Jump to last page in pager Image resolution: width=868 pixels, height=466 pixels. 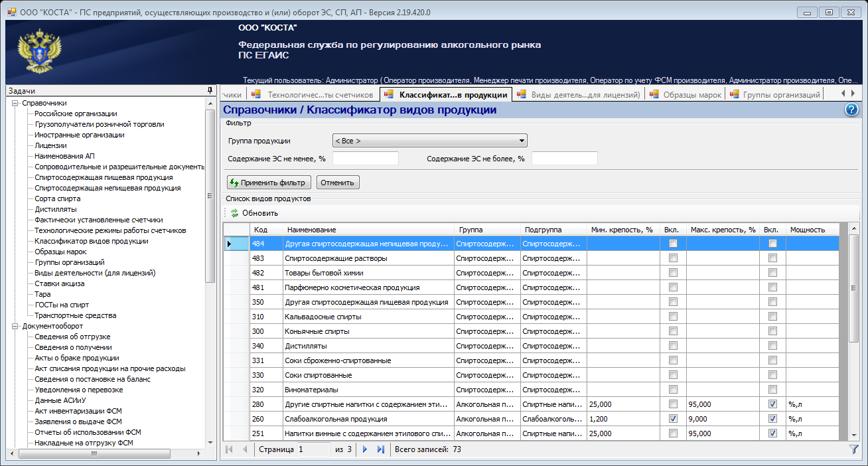pos(380,449)
